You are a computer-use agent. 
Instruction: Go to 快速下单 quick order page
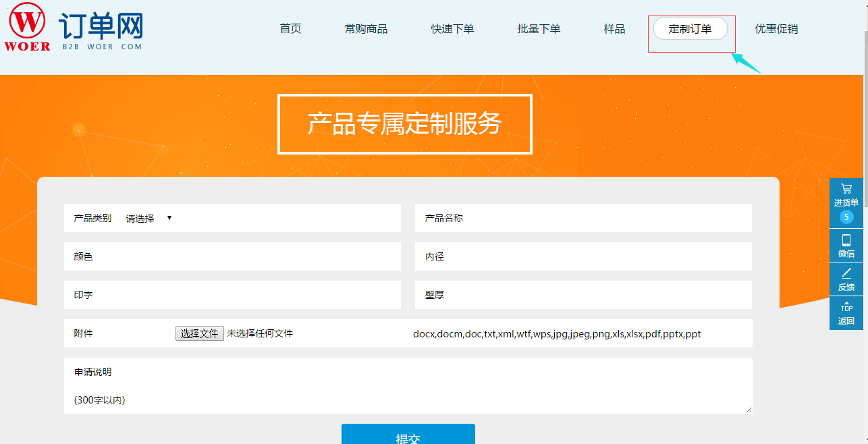[452, 28]
